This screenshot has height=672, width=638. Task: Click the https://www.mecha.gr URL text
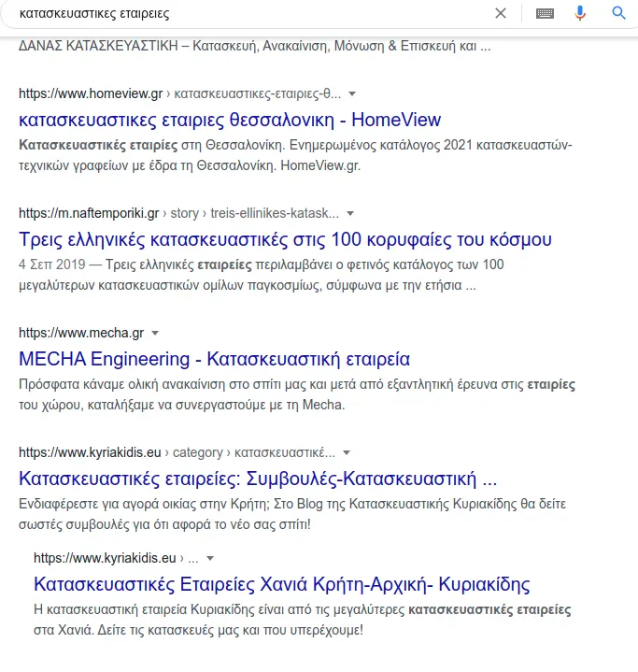point(81,333)
